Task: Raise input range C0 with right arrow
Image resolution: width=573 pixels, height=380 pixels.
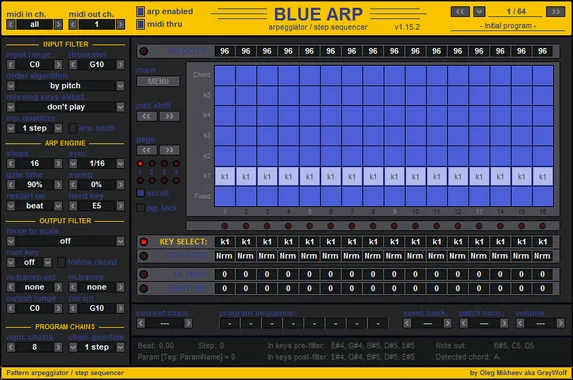Action: [58, 65]
